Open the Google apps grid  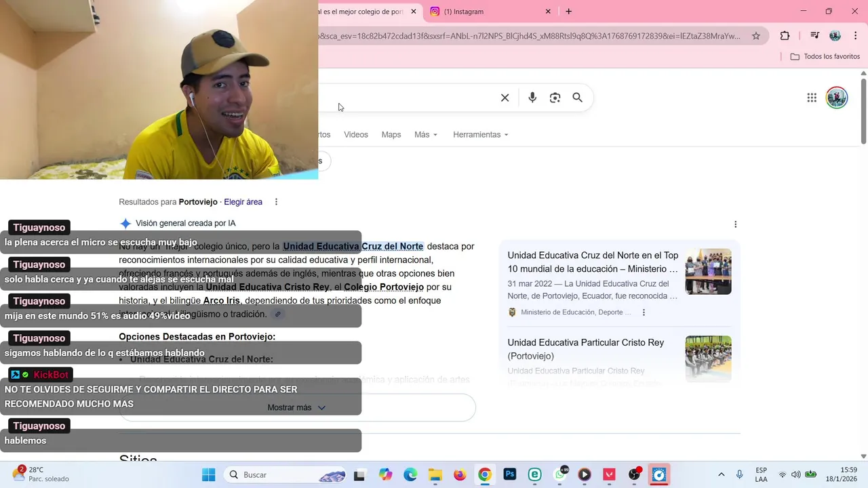[812, 98]
